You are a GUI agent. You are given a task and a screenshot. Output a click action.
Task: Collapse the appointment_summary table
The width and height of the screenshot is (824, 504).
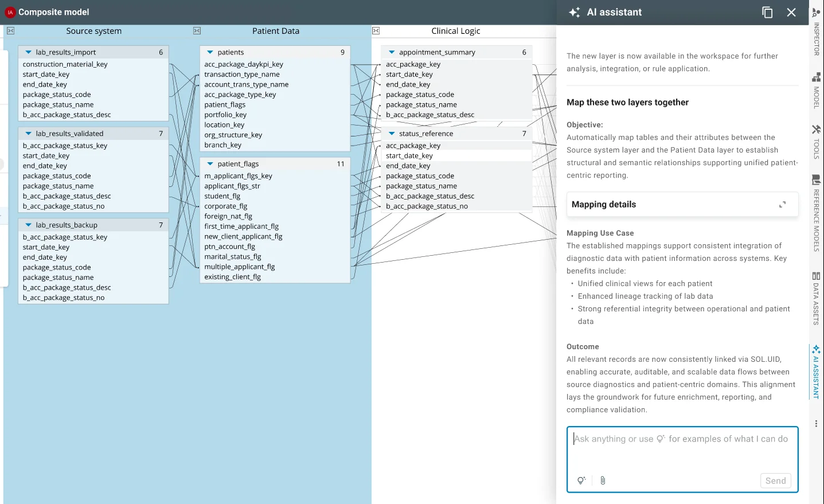[392, 52]
